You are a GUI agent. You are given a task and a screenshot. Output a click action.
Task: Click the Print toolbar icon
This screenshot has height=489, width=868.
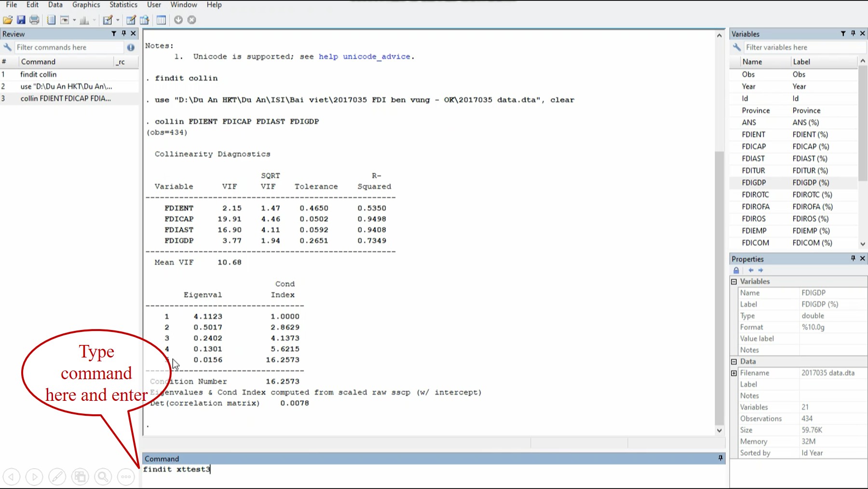point(34,20)
